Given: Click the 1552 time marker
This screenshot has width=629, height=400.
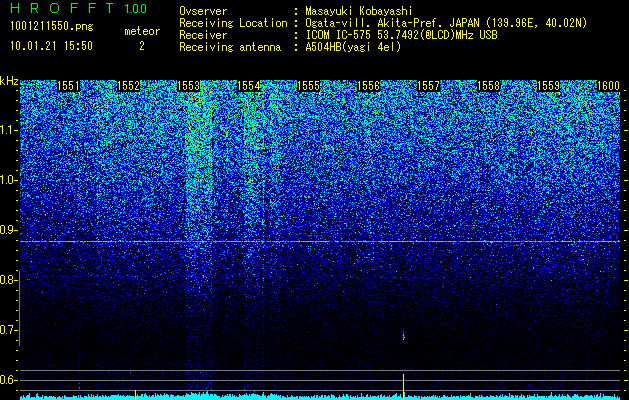Looking at the screenshot, I should tap(128, 86).
